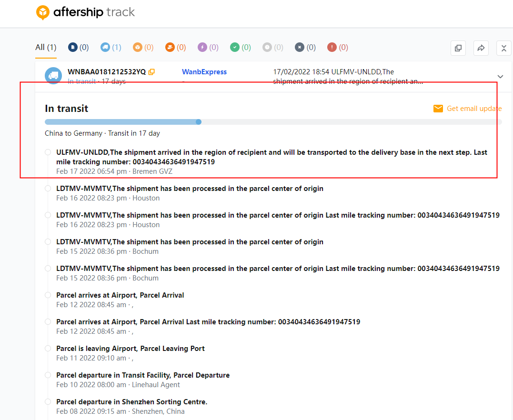Image resolution: width=513 pixels, height=420 pixels.
Task: Click the copy all icon at top right
Action: pyautogui.click(x=458, y=48)
